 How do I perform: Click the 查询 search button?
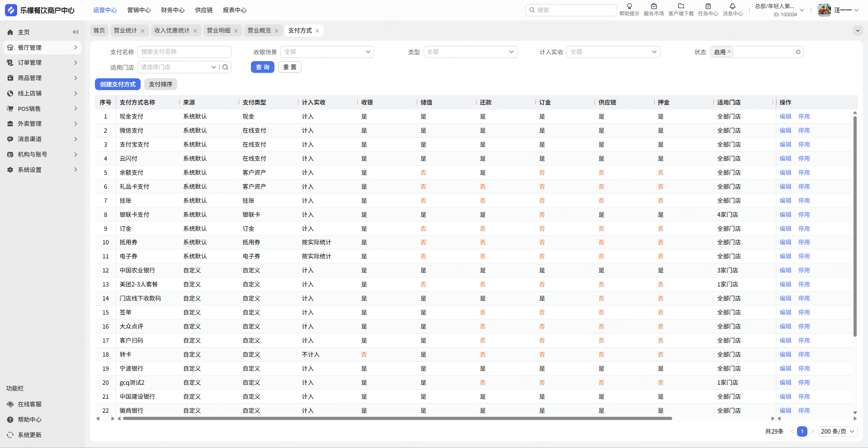(263, 67)
